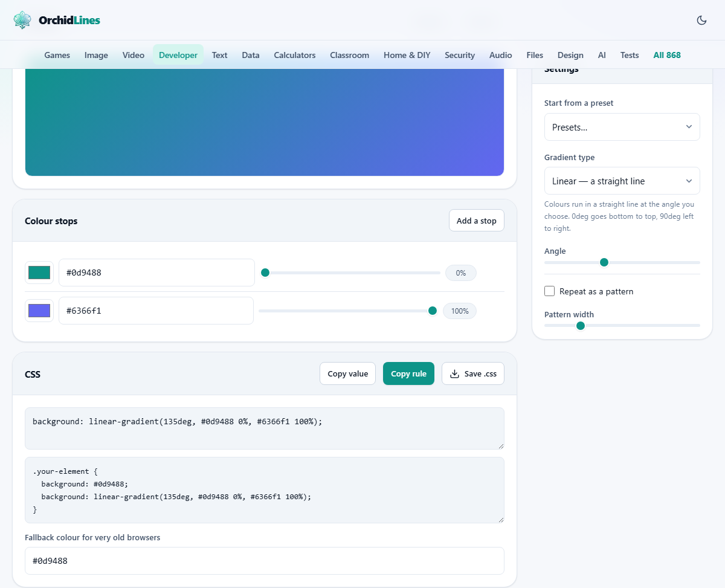Open the Games category tab
Screen dimensions: 725x588
pyautogui.click(x=57, y=55)
